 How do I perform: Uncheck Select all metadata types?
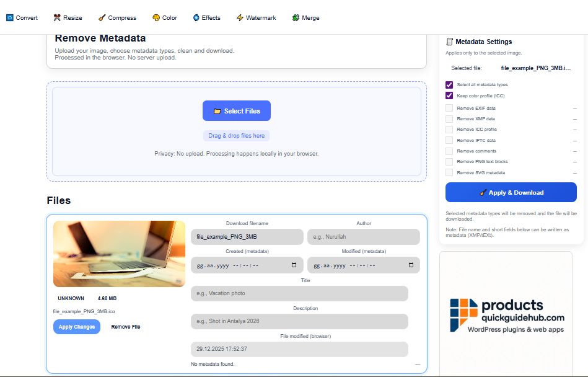pos(449,84)
